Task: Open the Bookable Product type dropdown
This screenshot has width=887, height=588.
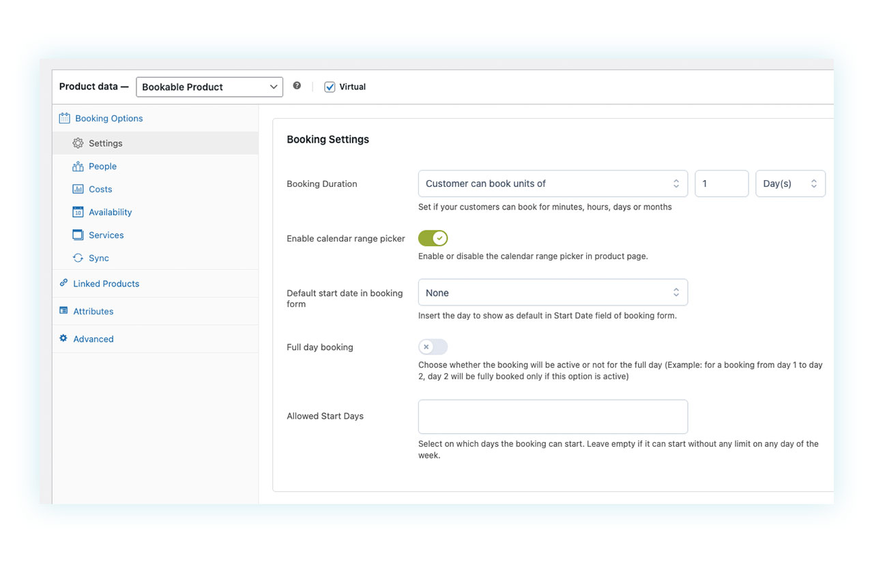Action: [209, 87]
